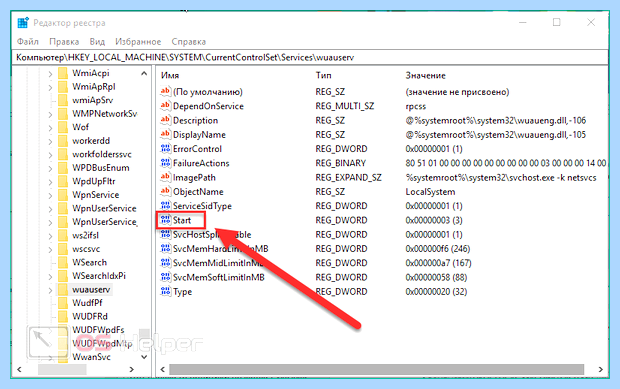Screen dimensions: 620x389
Task: Click the Registry Editor title bar icon
Action: [x=23, y=23]
